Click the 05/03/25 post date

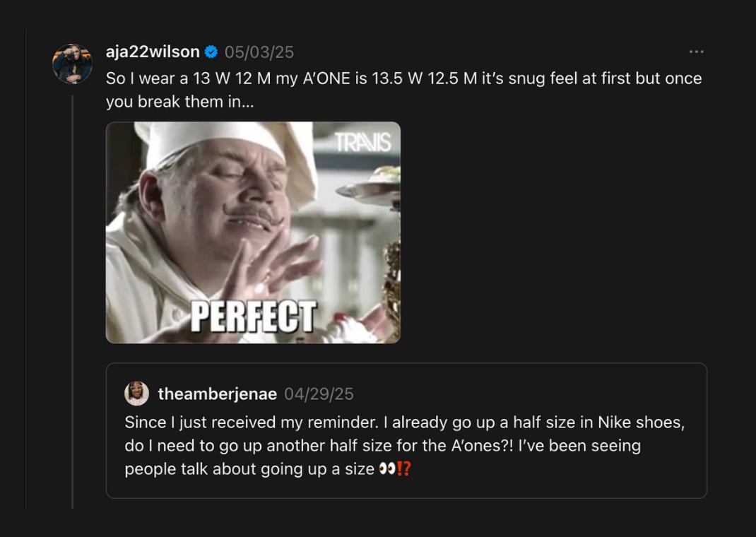point(259,52)
